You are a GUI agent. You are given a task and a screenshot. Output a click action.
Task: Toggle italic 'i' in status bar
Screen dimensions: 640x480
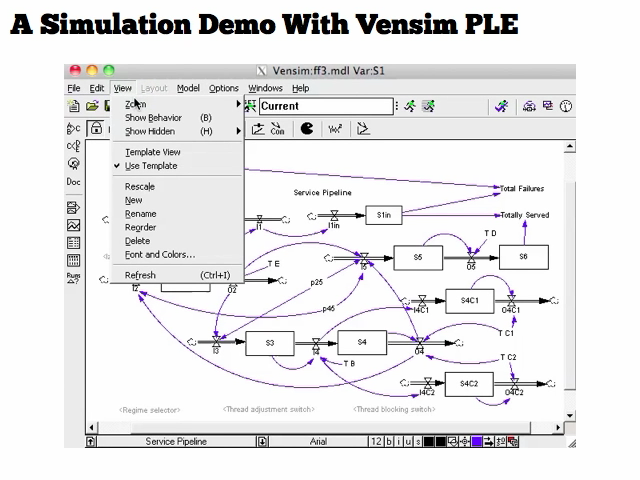click(x=398, y=442)
